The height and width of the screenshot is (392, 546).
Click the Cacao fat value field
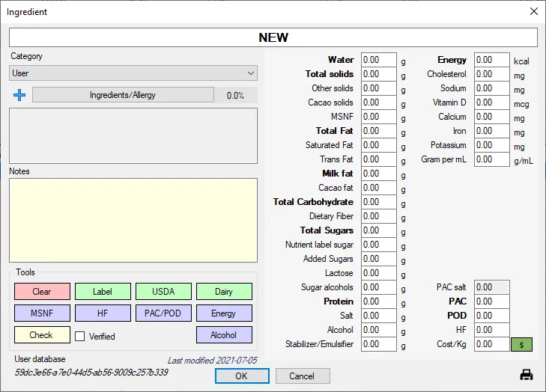click(378, 188)
